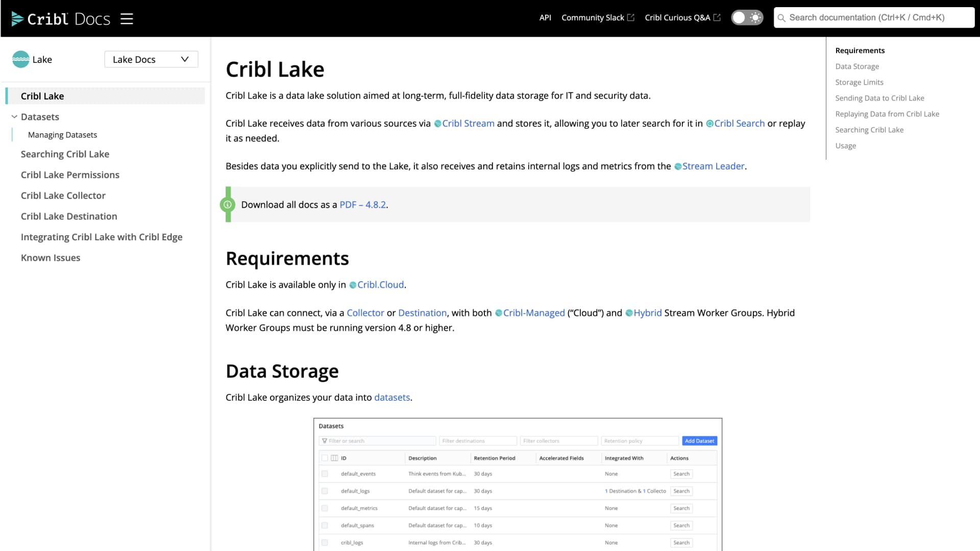
Task: Tick the select-all checkbox in Datasets header
Action: point(325,458)
